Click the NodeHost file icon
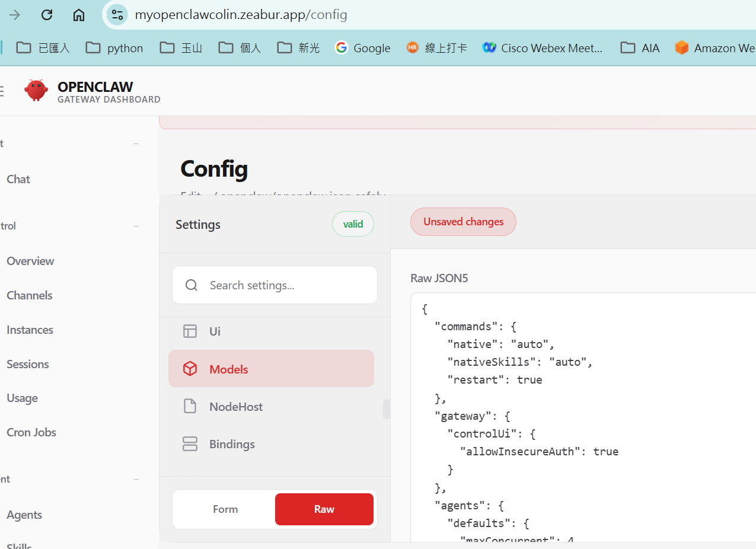This screenshot has width=756, height=549. [190, 407]
